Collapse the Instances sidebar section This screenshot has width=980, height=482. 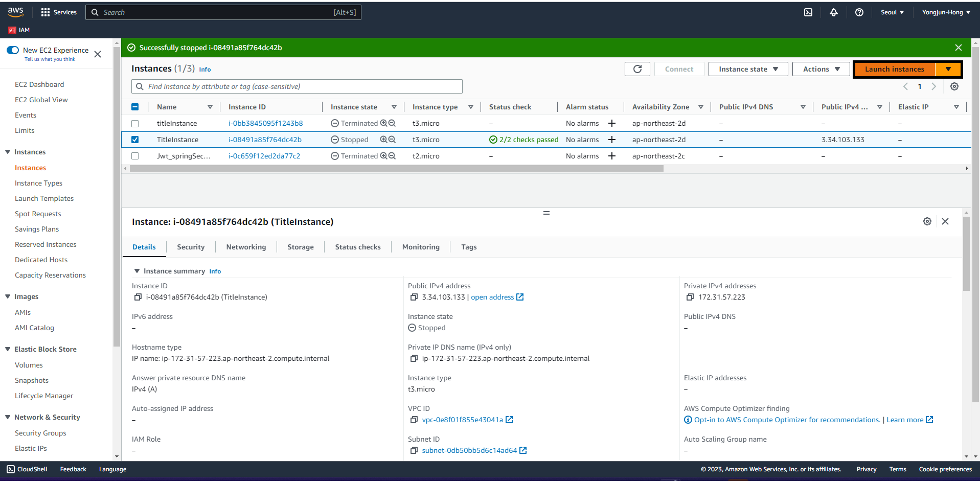(x=8, y=152)
